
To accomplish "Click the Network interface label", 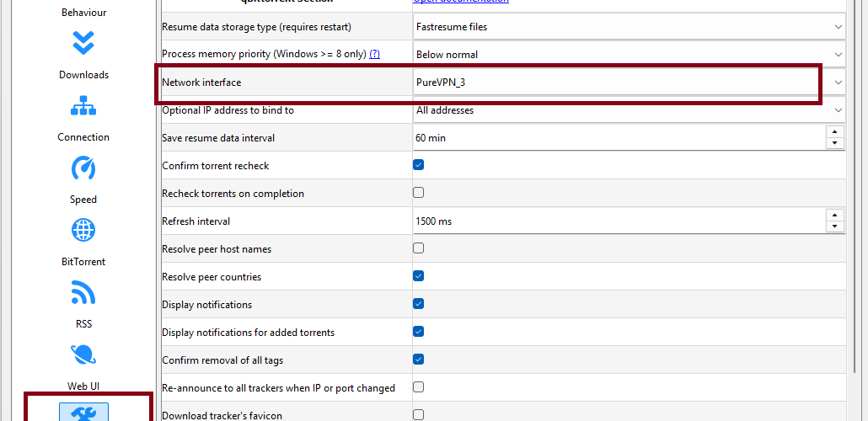I will pyautogui.click(x=201, y=83).
